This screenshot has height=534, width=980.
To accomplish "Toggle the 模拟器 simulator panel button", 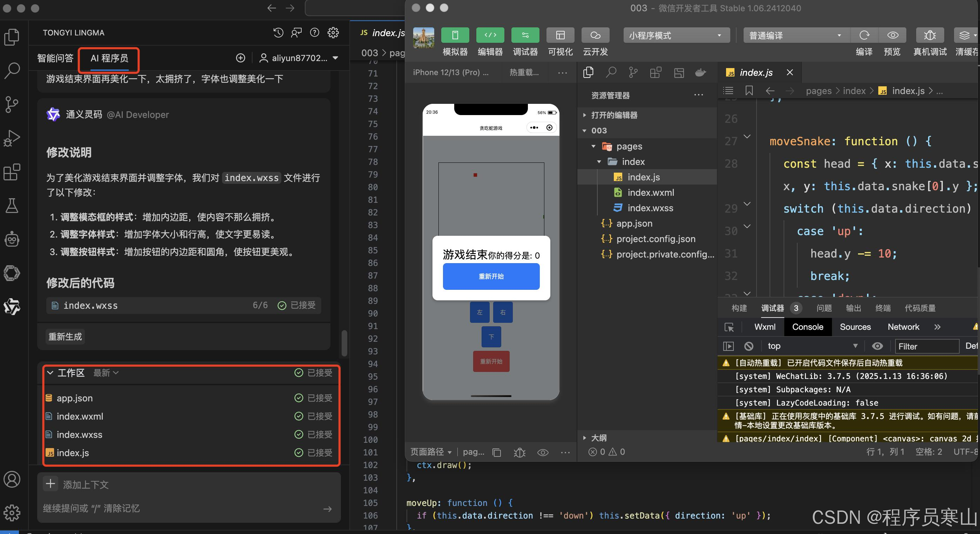I will tap(455, 35).
